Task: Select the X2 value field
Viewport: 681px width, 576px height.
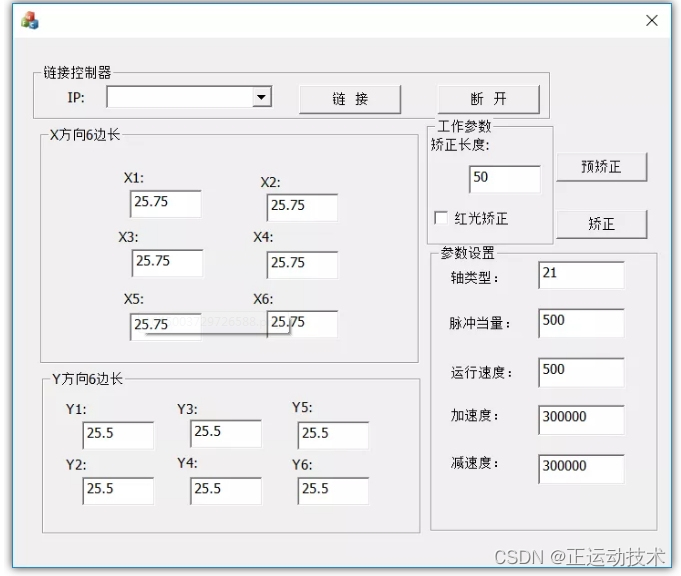Action: click(302, 207)
